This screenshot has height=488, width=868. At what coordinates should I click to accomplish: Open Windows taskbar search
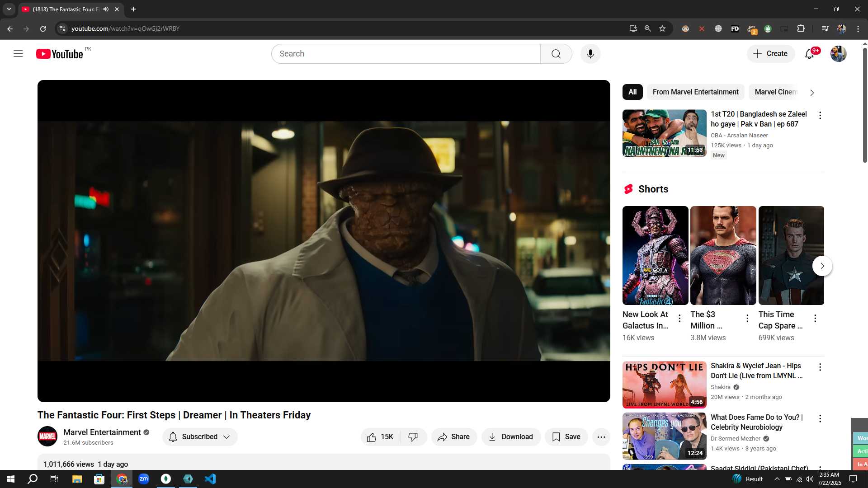pyautogui.click(x=33, y=479)
